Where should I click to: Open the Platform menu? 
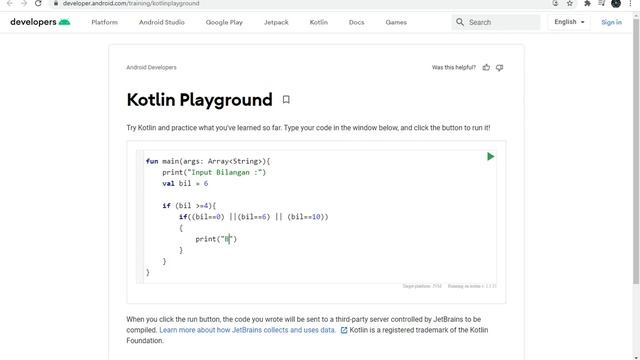104,22
